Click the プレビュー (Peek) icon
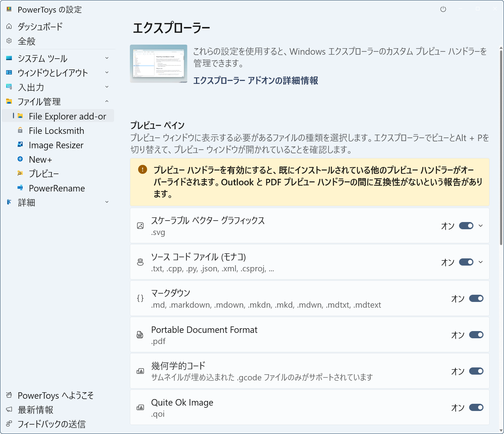Image resolution: width=504 pixels, height=434 pixels. (x=20, y=173)
